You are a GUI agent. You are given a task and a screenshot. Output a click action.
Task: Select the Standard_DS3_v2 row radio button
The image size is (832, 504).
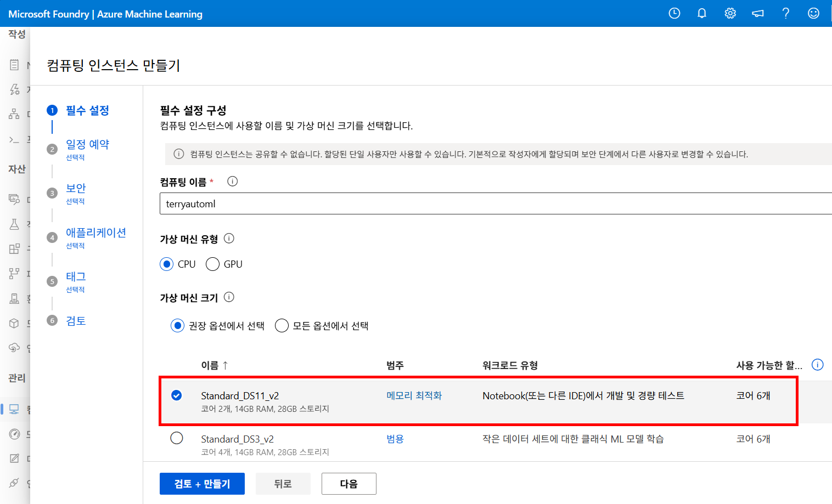point(177,438)
